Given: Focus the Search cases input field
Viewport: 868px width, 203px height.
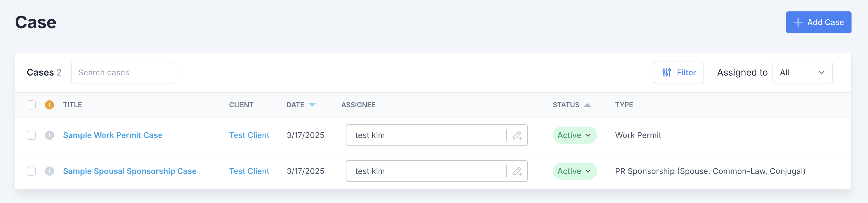Looking at the screenshot, I should (x=123, y=72).
